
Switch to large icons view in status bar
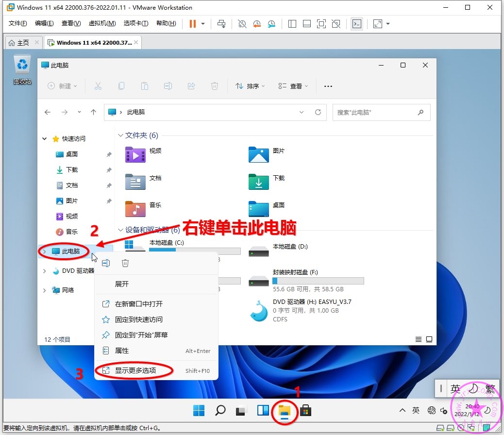coord(429,339)
